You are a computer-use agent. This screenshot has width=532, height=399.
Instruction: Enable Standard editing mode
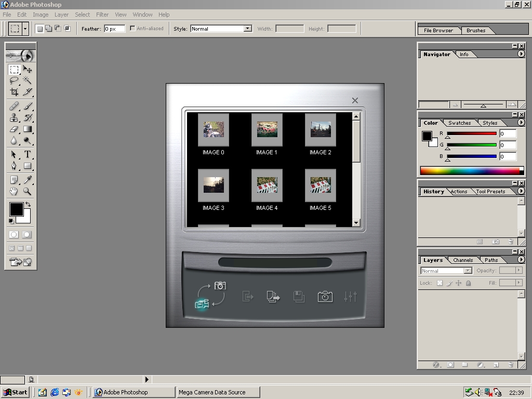[14, 234]
